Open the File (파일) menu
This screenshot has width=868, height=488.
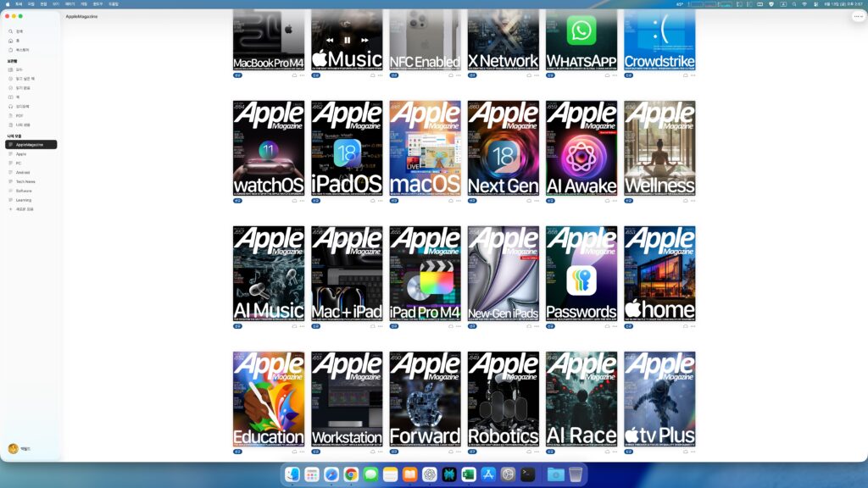click(31, 4)
